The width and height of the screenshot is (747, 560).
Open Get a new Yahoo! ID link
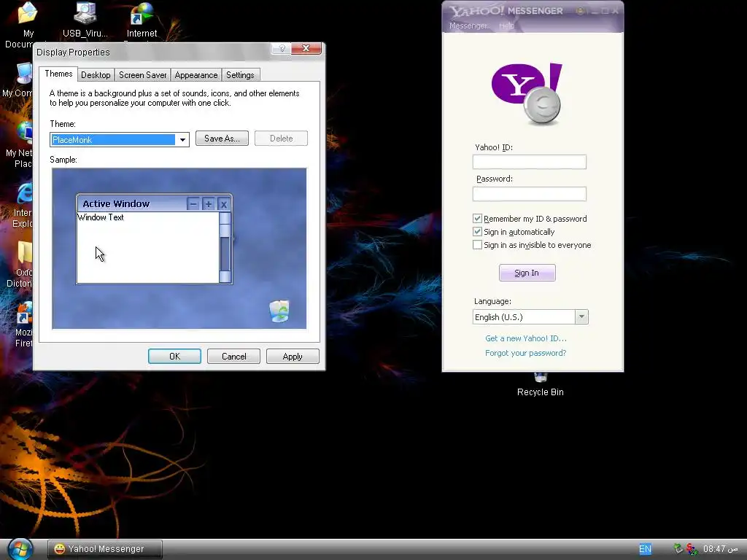click(526, 338)
